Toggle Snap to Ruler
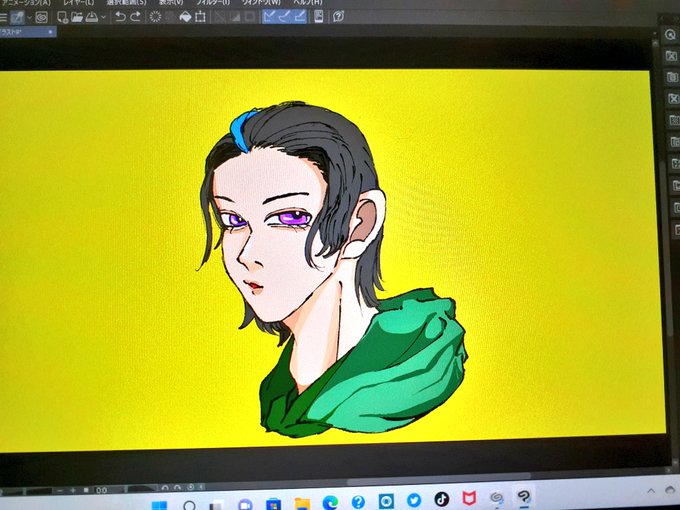 pos(269,16)
